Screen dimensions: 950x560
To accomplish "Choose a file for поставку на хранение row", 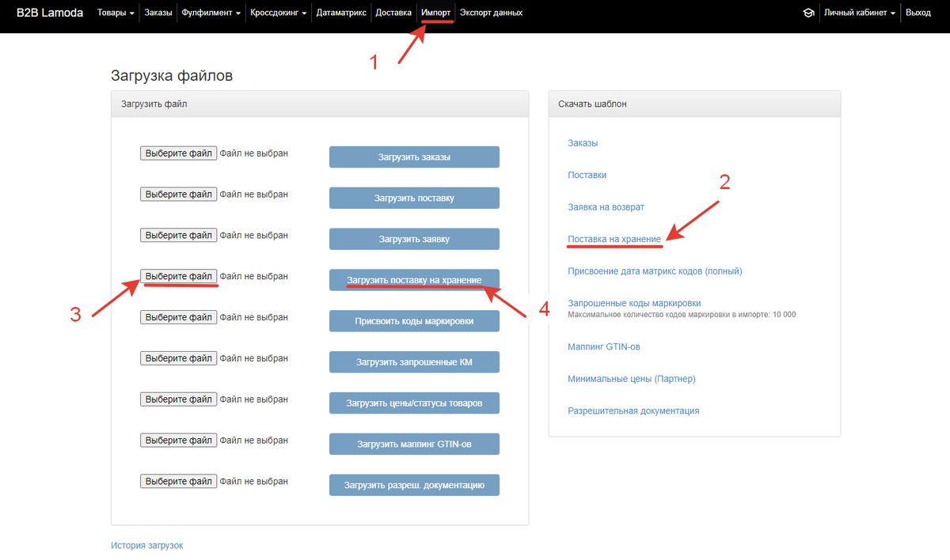I will 179,276.
